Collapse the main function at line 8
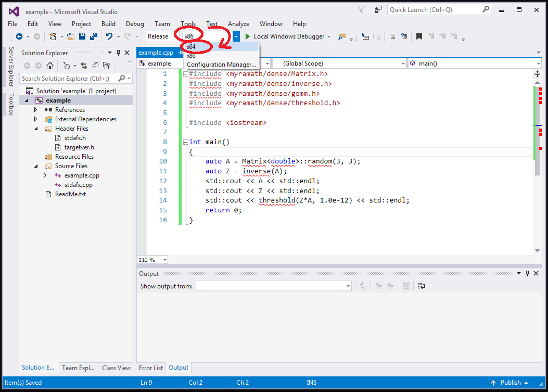The image size is (548, 392). point(186,142)
